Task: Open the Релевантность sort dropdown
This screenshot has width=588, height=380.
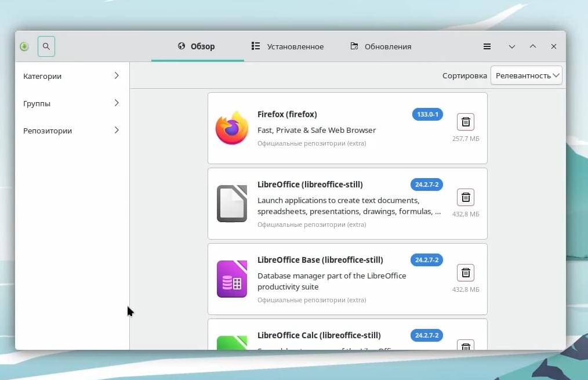Action: 526,75
